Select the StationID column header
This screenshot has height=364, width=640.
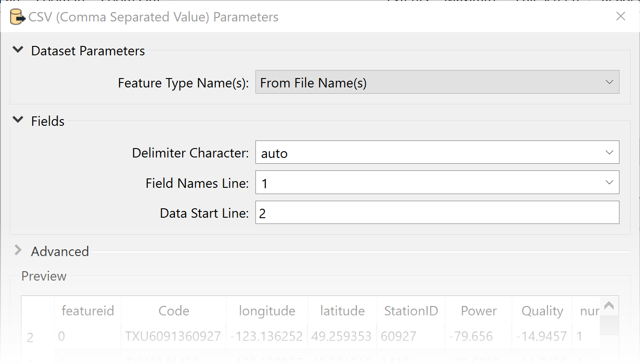click(411, 311)
